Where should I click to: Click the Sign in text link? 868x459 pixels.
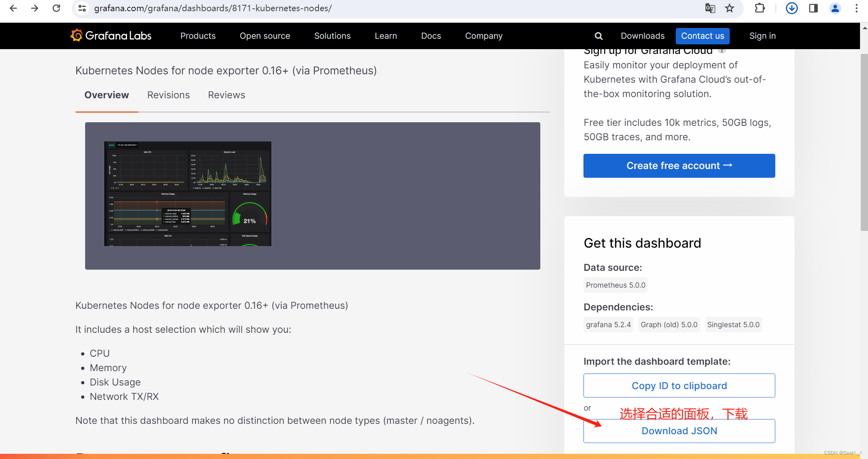[x=762, y=36]
